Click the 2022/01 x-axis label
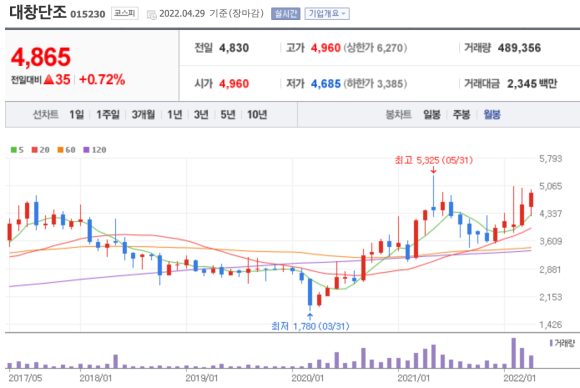Viewport: 580px width, 388px height. (519, 378)
